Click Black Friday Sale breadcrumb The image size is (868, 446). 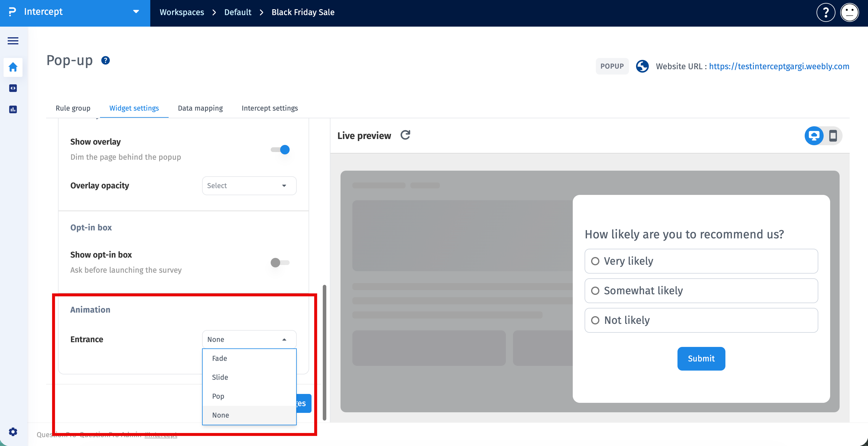click(x=303, y=12)
